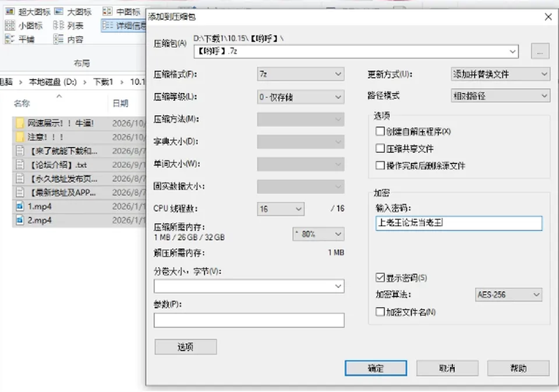Click the 参数 input field
The image size is (559, 392).
249,320
